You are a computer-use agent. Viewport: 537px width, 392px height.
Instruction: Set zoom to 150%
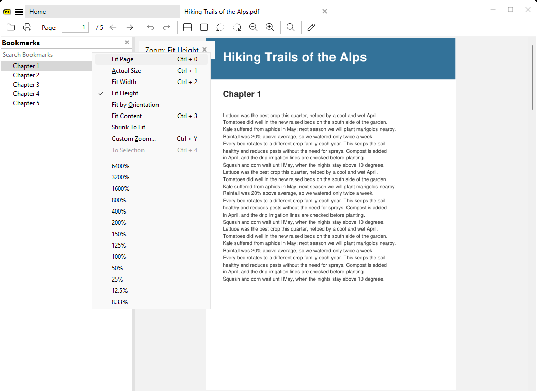pyautogui.click(x=151, y=234)
